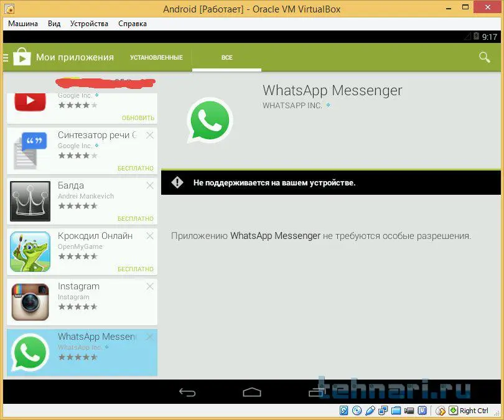Click VirtualBox CPU virtualization chip icon

coord(422,411)
